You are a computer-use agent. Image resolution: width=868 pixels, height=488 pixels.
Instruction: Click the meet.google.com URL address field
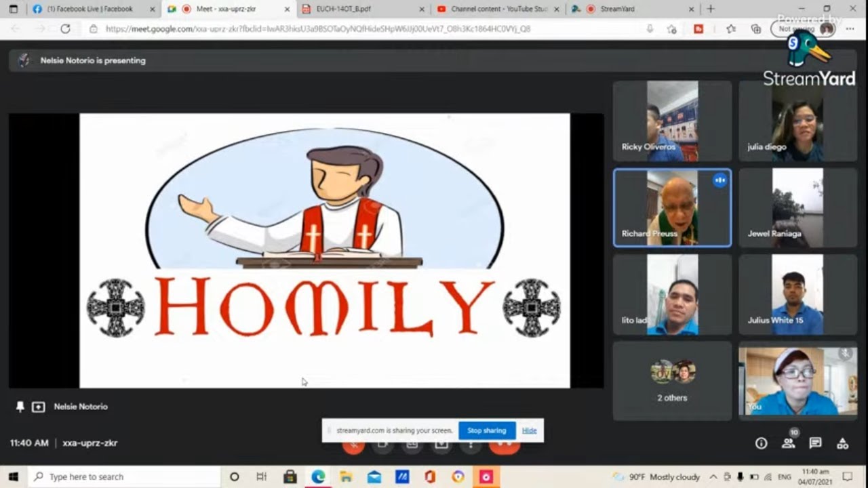tap(317, 28)
